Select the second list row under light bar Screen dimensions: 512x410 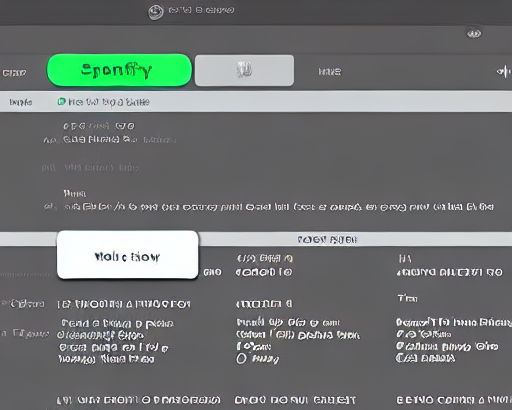(x=120, y=139)
